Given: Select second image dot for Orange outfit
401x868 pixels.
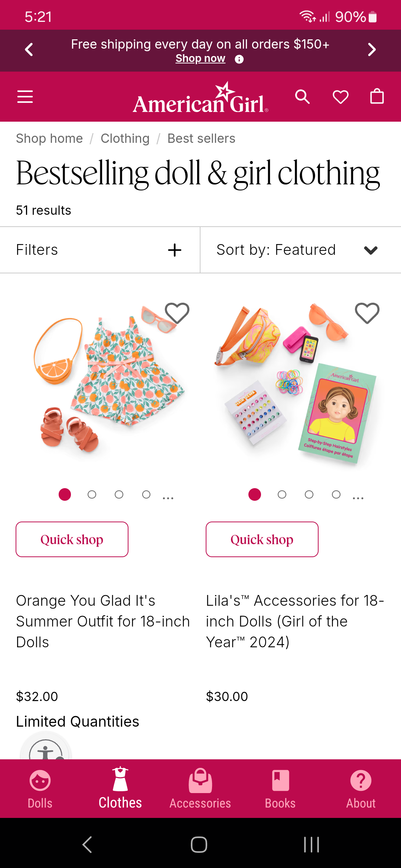Looking at the screenshot, I should [x=92, y=494].
